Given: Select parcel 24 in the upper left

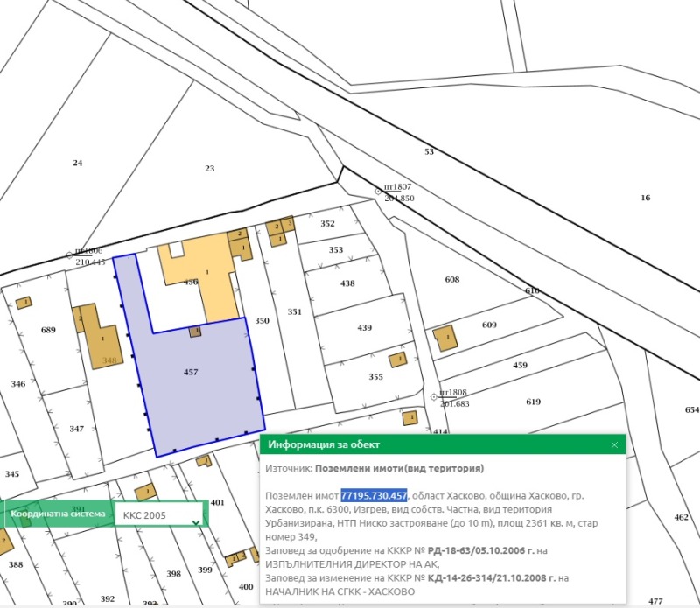Looking at the screenshot, I should point(79,162).
